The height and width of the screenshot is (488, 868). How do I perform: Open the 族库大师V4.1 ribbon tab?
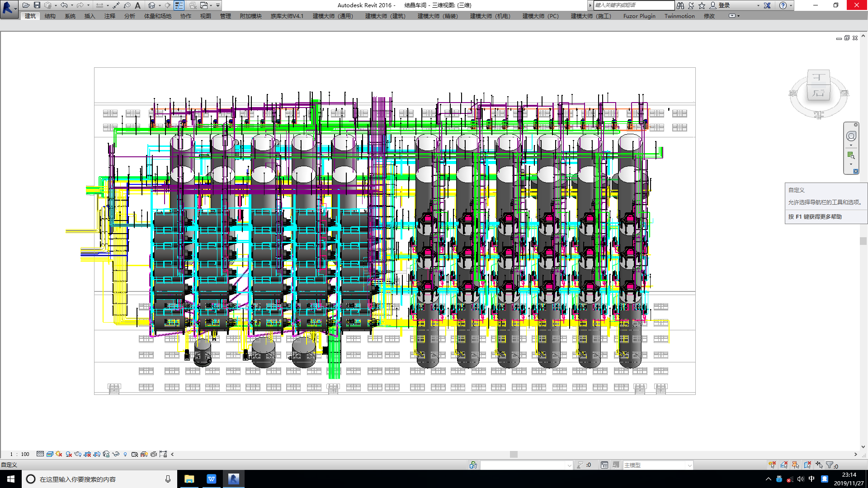287,16
